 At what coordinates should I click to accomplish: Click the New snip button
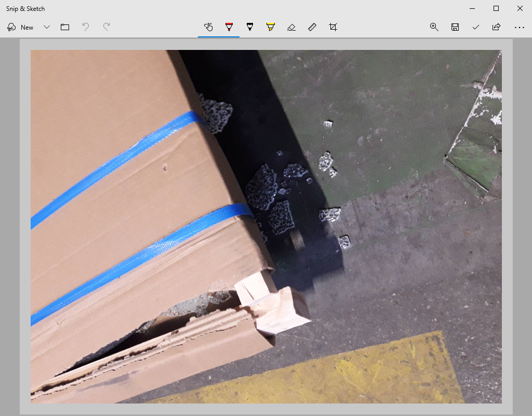click(x=20, y=27)
